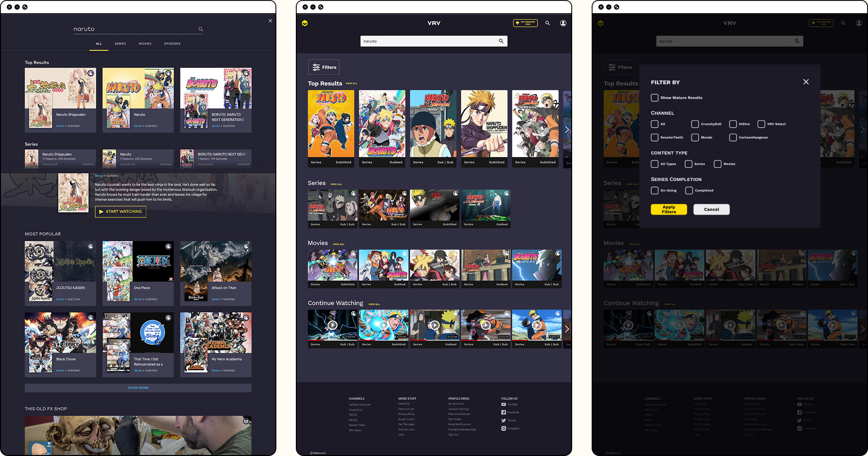Check the CartoonHangover channel checkbox
868x456 pixels.
733,138
